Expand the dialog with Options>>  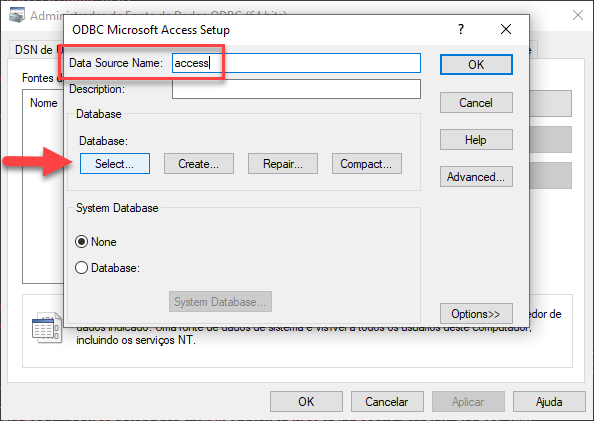coord(476,314)
